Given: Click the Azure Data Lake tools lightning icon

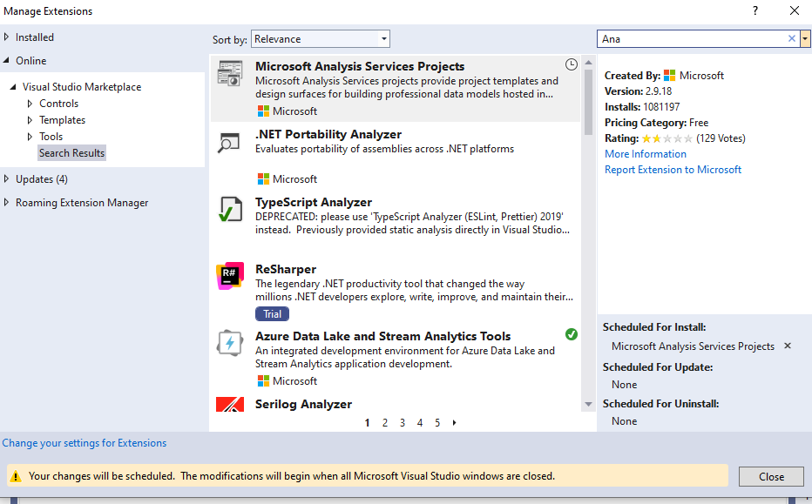Looking at the screenshot, I should pyautogui.click(x=230, y=343).
